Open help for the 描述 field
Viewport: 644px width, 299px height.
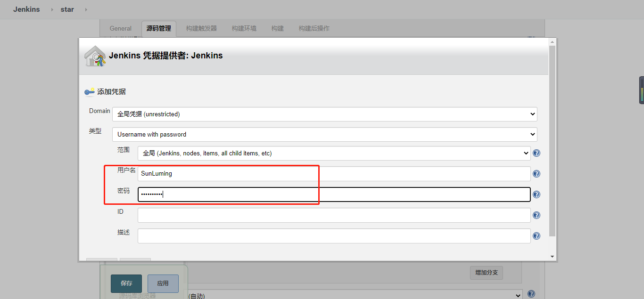pos(536,236)
